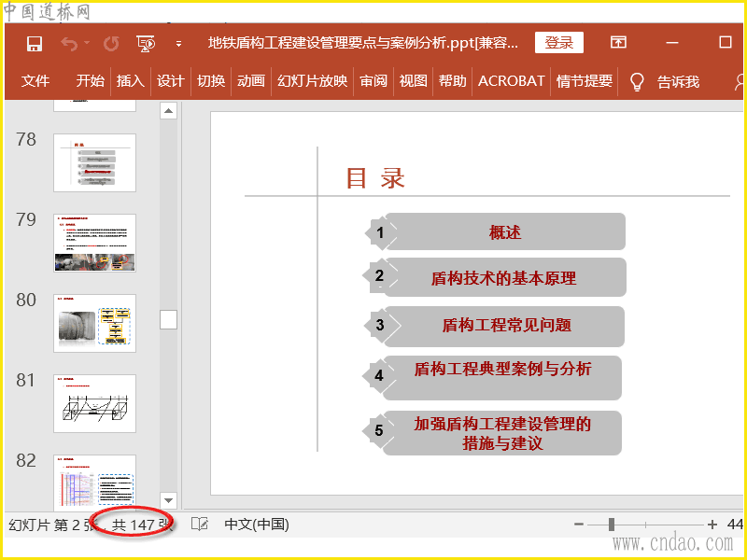Viewport: 747px width, 560px height.
Task: Select the 动画 animations tab
Action: coord(250,81)
